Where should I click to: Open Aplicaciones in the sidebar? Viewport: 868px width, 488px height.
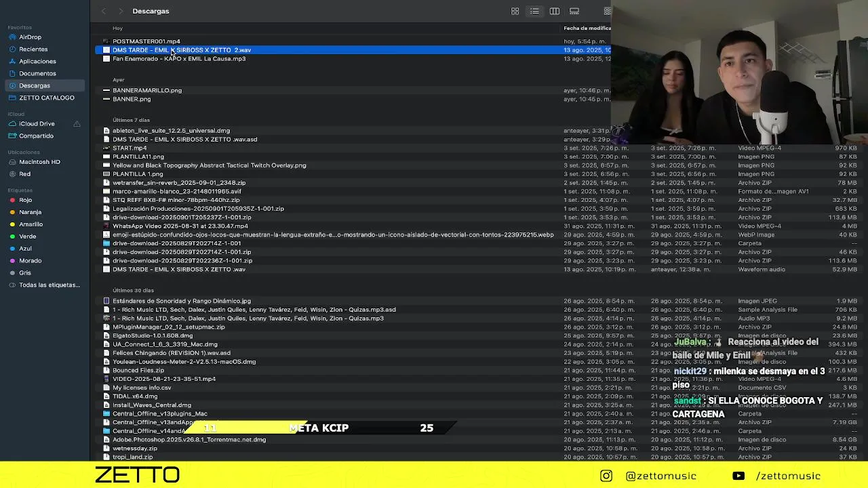[x=37, y=61]
